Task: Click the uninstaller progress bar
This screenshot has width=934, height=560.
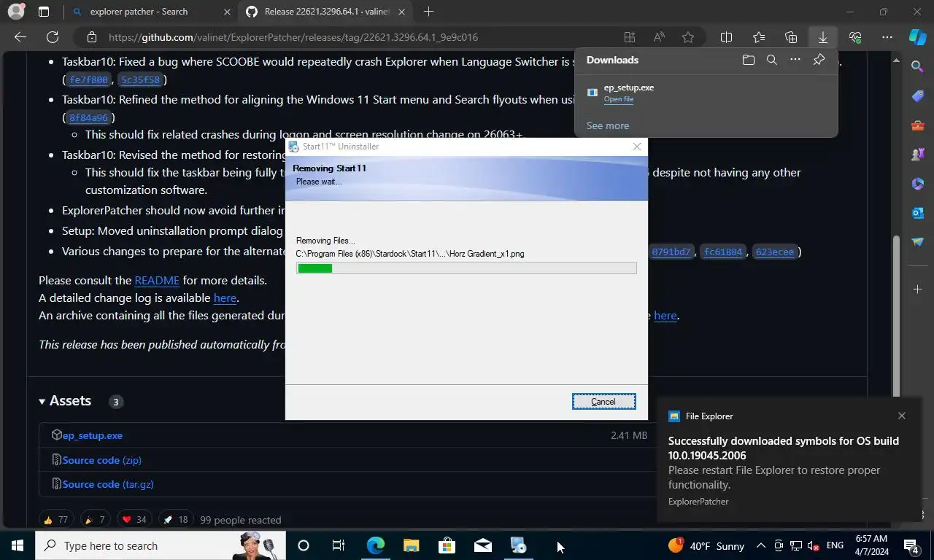Action: [466, 268]
